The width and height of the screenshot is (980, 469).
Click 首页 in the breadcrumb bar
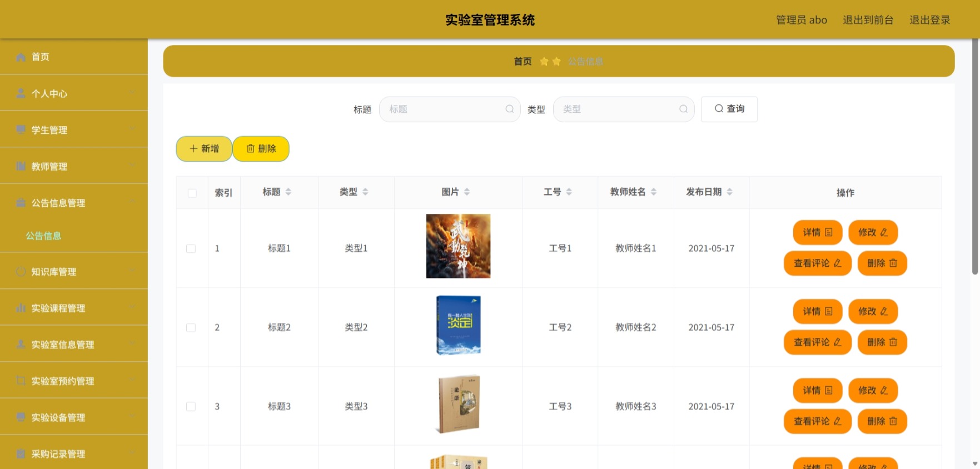coord(523,62)
